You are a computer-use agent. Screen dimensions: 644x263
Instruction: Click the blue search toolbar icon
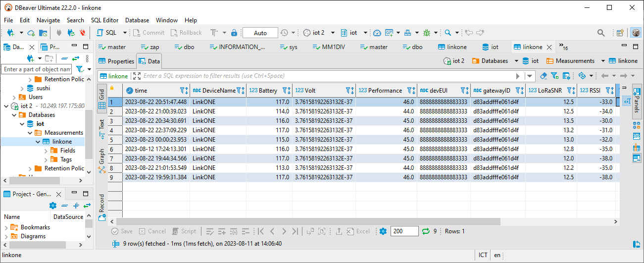point(448,33)
